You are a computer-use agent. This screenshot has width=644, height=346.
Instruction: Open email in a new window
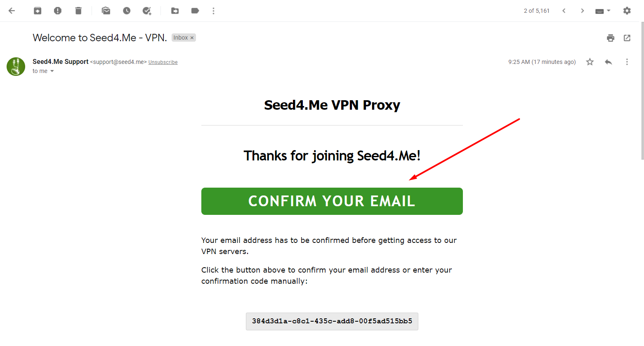pyautogui.click(x=627, y=38)
